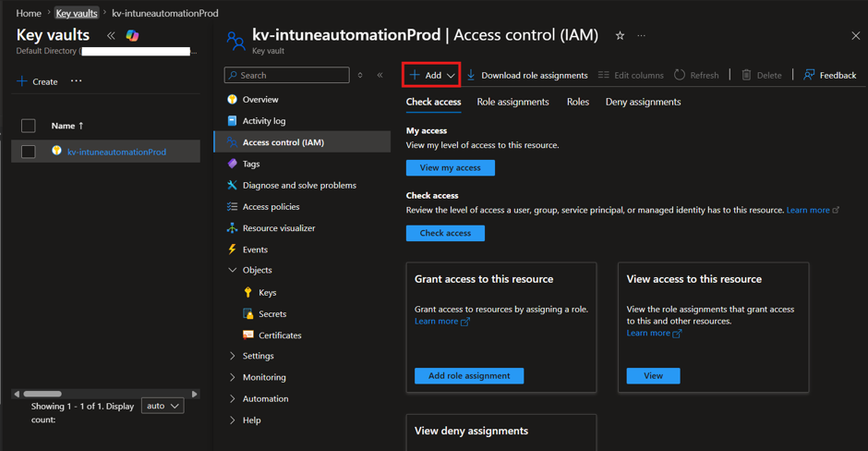The width and height of the screenshot is (868, 451).
Task: Open the auto display count dropdown
Action: click(163, 406)
